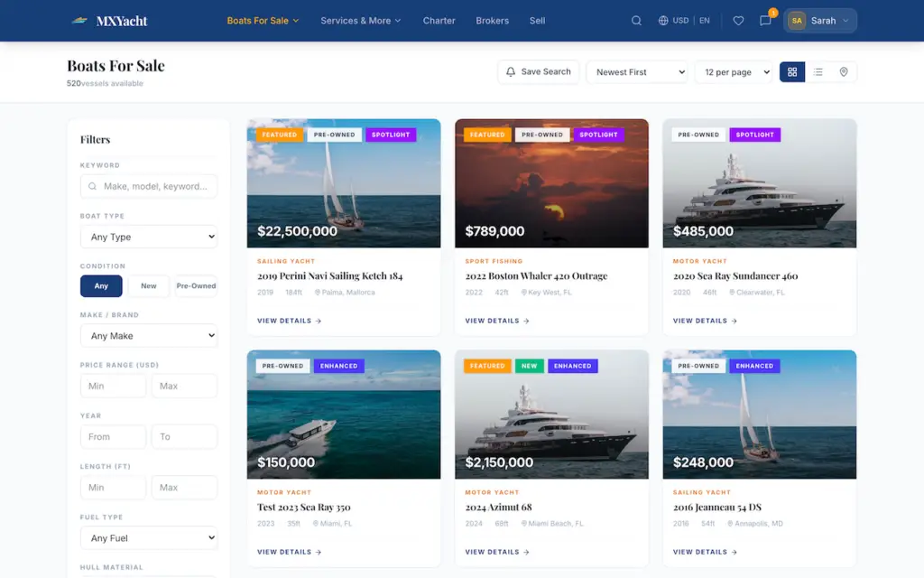Switch to list view icon
The height and width of the screenshot is (578, 924).
(818, 72)
